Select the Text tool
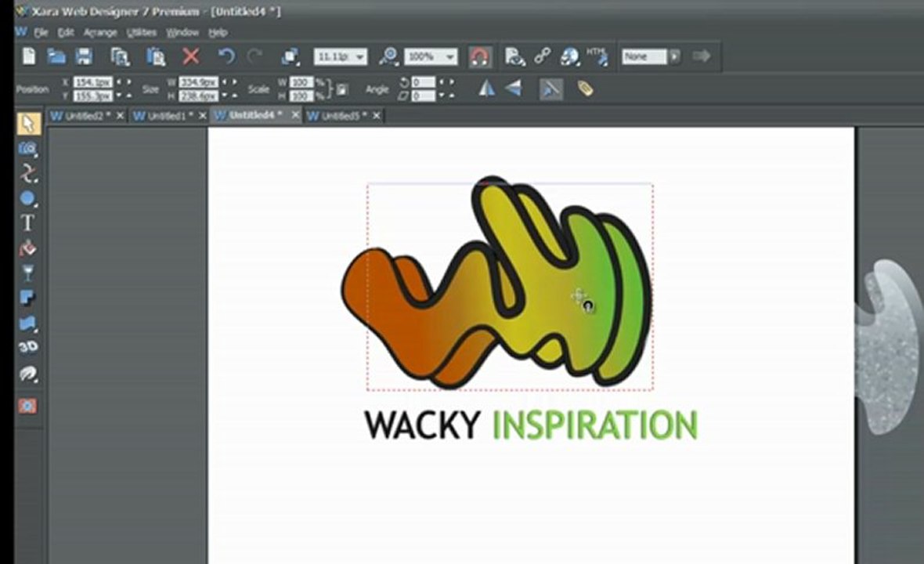924x564 pixels. point(27,222)
